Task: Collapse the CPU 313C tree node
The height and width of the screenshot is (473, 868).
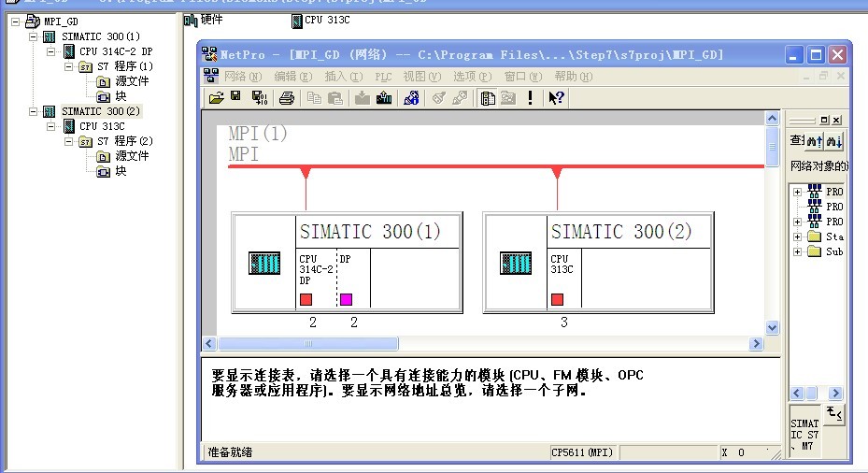Action: 51,126
